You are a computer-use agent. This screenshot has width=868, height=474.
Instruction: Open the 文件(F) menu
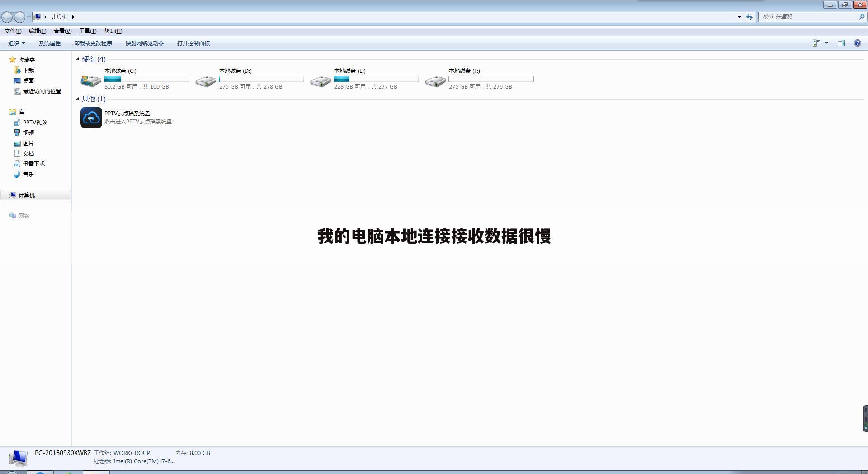click(x=13, y=31)
